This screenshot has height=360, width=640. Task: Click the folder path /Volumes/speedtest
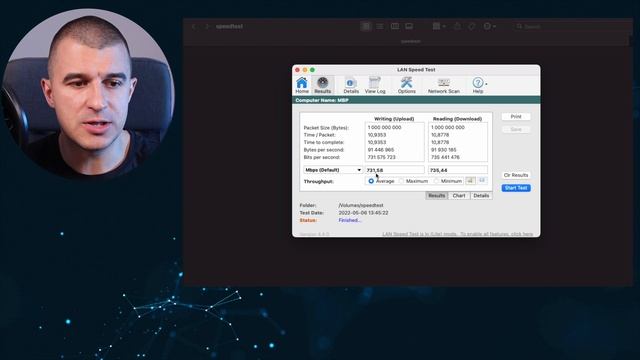(361, 205)
